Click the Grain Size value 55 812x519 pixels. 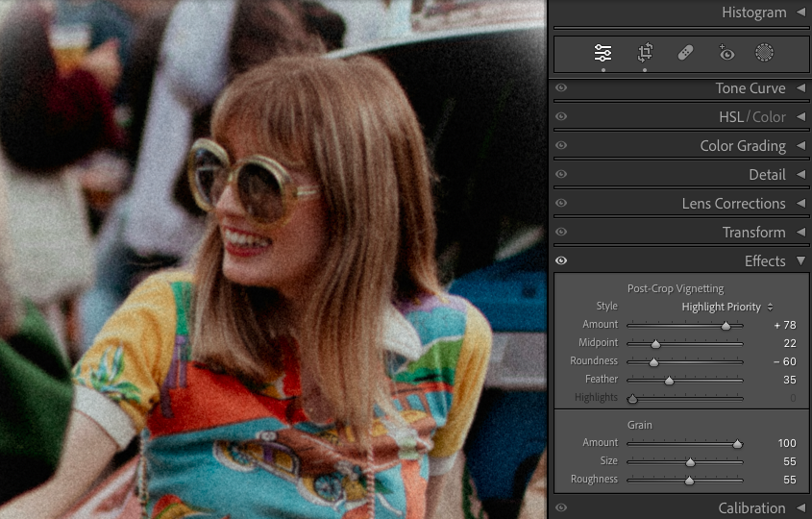point(790,461)
